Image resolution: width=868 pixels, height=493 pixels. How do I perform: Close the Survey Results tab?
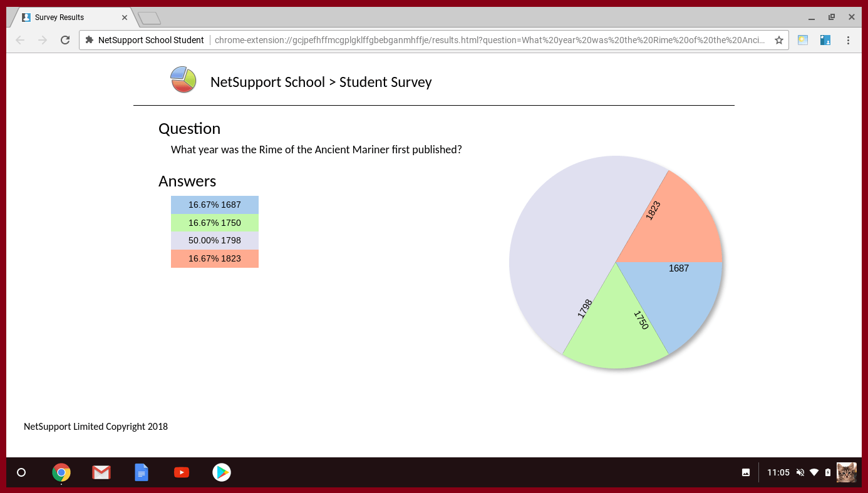tap(125, 18)
